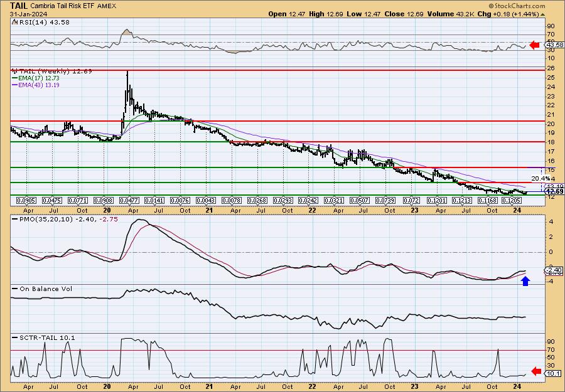Click the 26 label on the price axis
565x392 pixels.
click(x=551, y=68)
